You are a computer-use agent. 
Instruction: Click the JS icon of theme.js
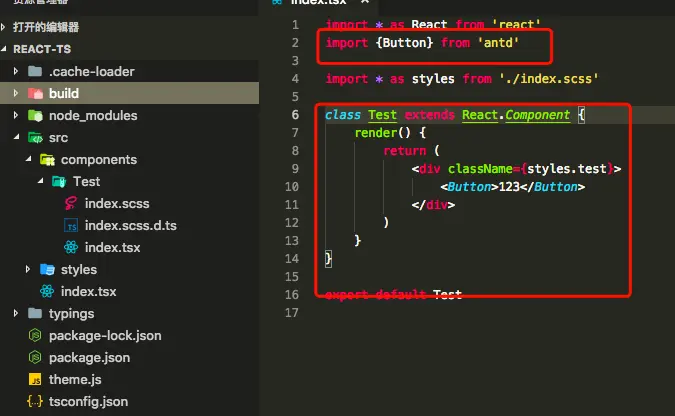pyautogui.click(x=35, y=379)
